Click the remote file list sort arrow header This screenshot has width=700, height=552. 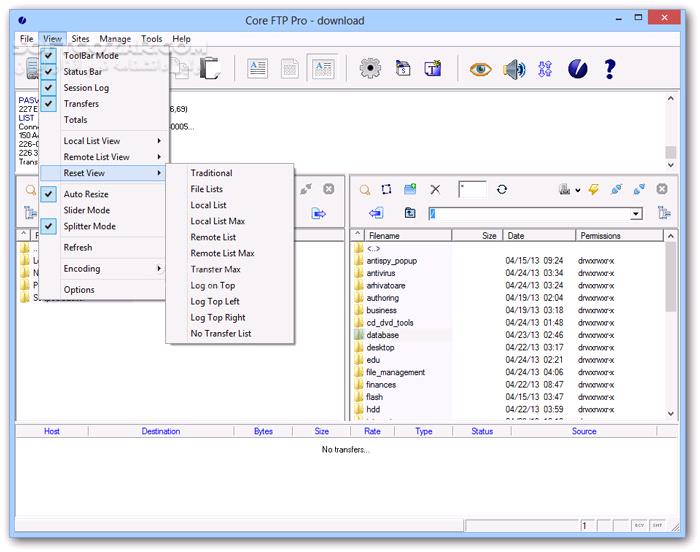pos(357,234)
